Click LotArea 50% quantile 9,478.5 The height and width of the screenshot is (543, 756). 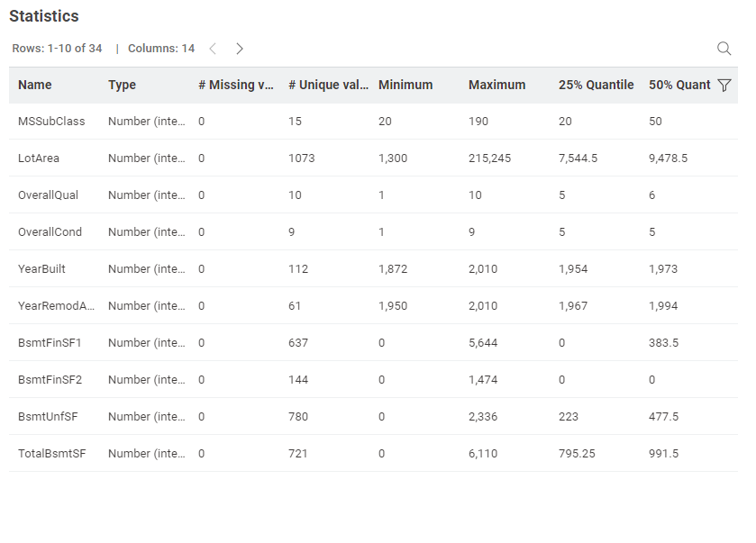tap(668, 158)
